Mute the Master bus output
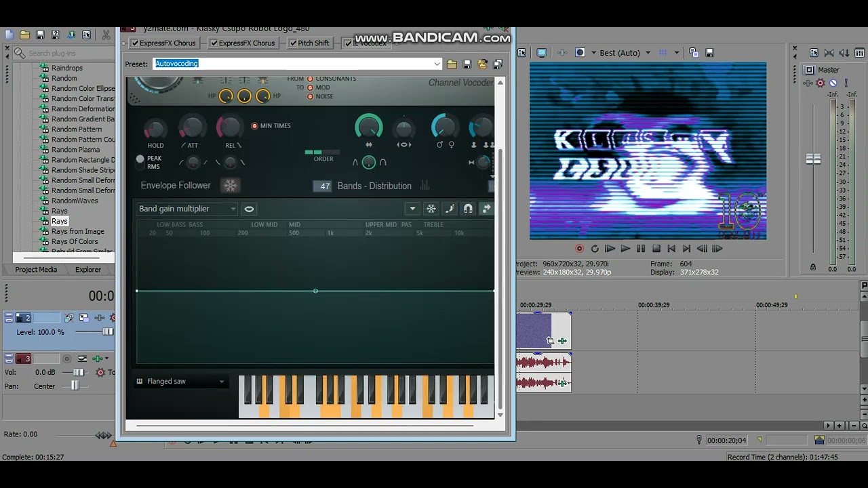The height and width of the screenshot is (488, 868). (x=833, y=83)
